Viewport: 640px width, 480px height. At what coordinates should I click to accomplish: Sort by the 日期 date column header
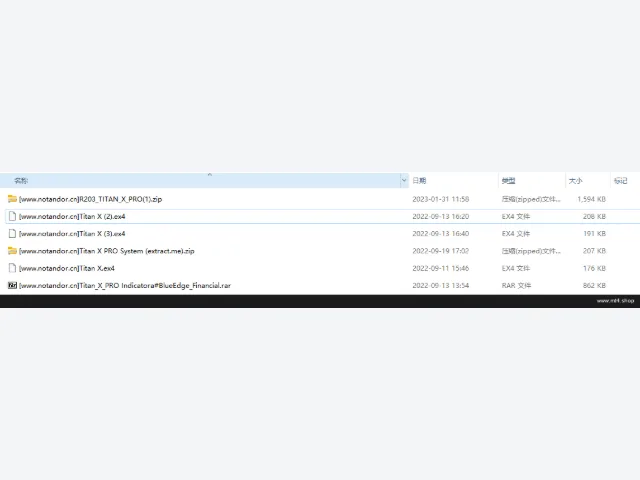(x=419, y=180)
